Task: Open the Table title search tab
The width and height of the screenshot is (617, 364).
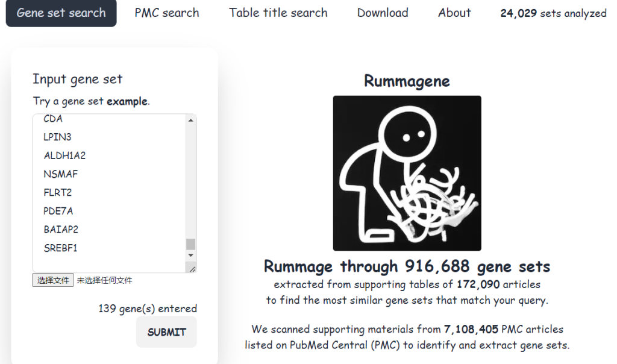Action: 278,13
